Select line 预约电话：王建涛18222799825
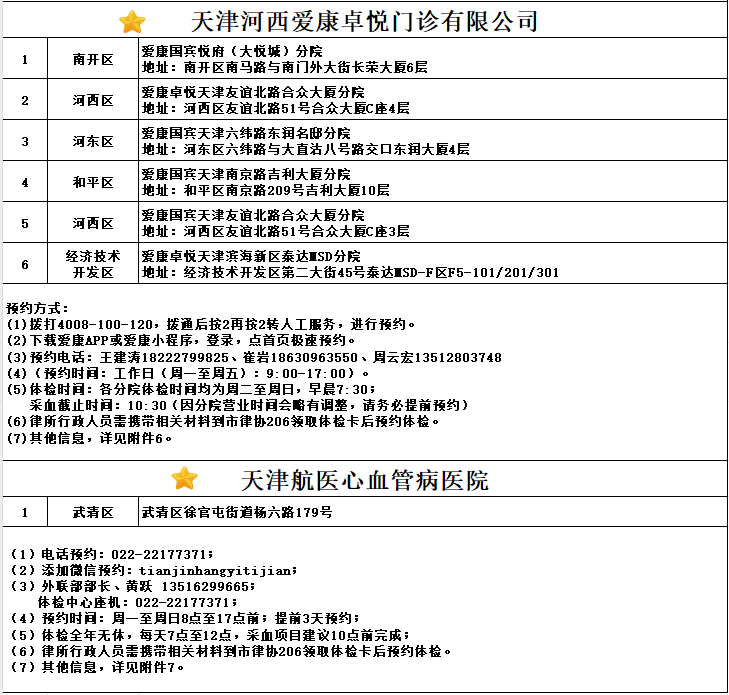729x695 pixels. (x=254, y=357)
